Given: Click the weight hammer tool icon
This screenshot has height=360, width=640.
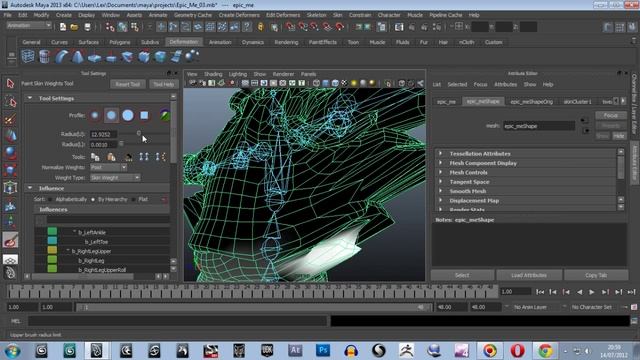Looking at the screenshot, I should (x=128, y=157).
